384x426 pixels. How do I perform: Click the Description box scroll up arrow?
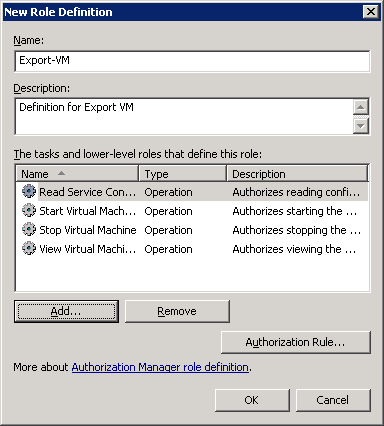[x=361, y=107]
